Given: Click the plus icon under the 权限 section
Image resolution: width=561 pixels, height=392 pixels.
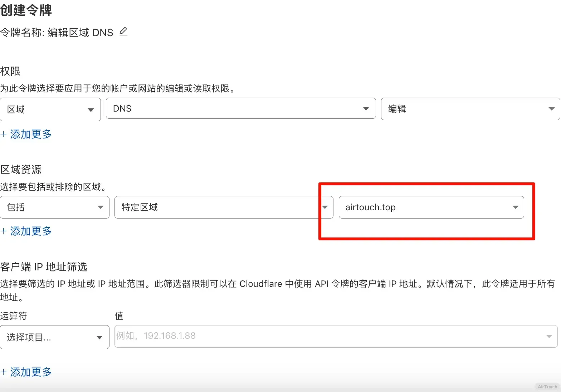Looking at the screenshot, I should (4, 134).
